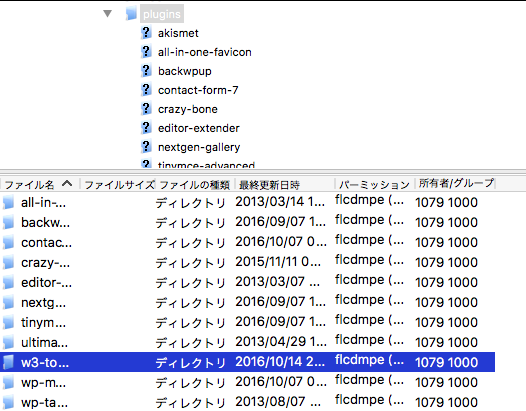Select the wp-m... directory row
This screenshot has width=526, height=411.
[x=247, y=382]
